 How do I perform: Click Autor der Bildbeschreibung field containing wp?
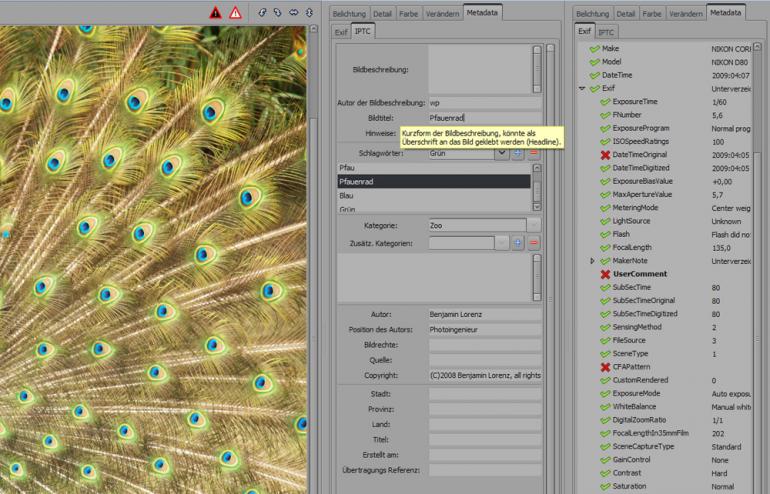click(x=485, y=103)
